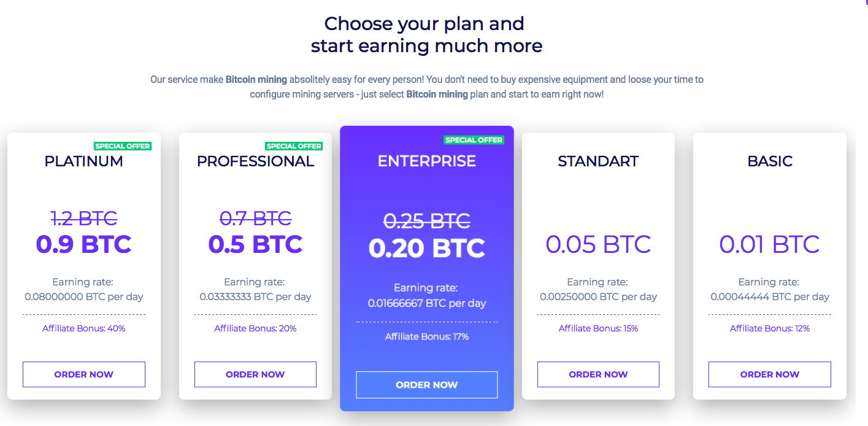Click the first bold Bitcoin mining text
Viewport: 868px width, 426px height.
tap(256, 79)
